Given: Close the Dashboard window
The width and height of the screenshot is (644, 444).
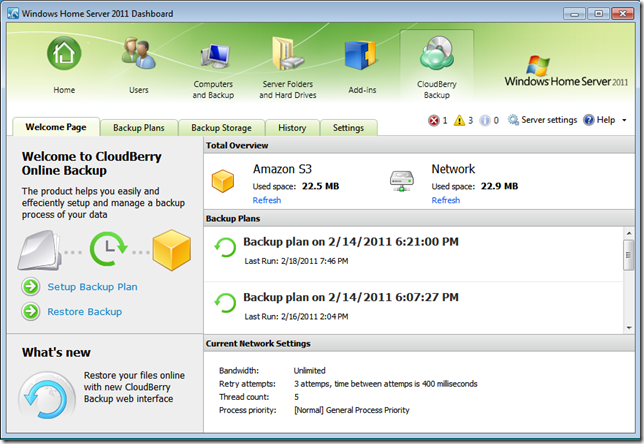Looking at the screenshot, I should (x=623, y=14).
